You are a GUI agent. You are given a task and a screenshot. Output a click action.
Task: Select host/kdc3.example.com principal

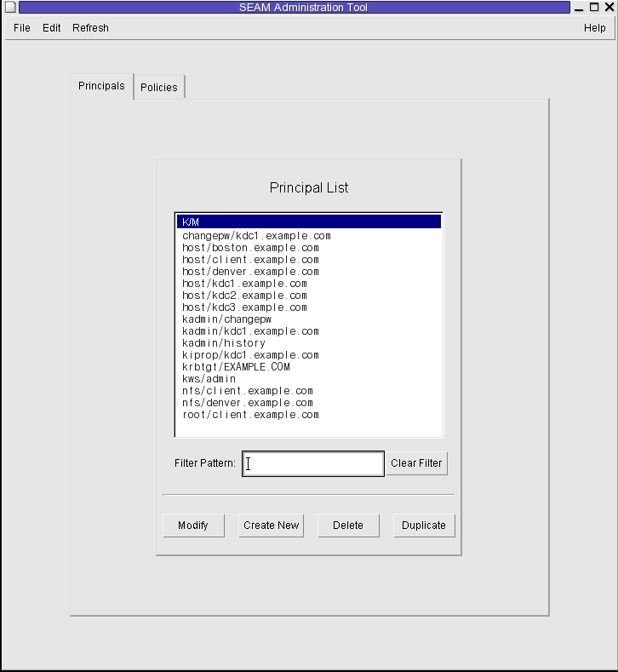pyautogui.click(x=309, y=307)
